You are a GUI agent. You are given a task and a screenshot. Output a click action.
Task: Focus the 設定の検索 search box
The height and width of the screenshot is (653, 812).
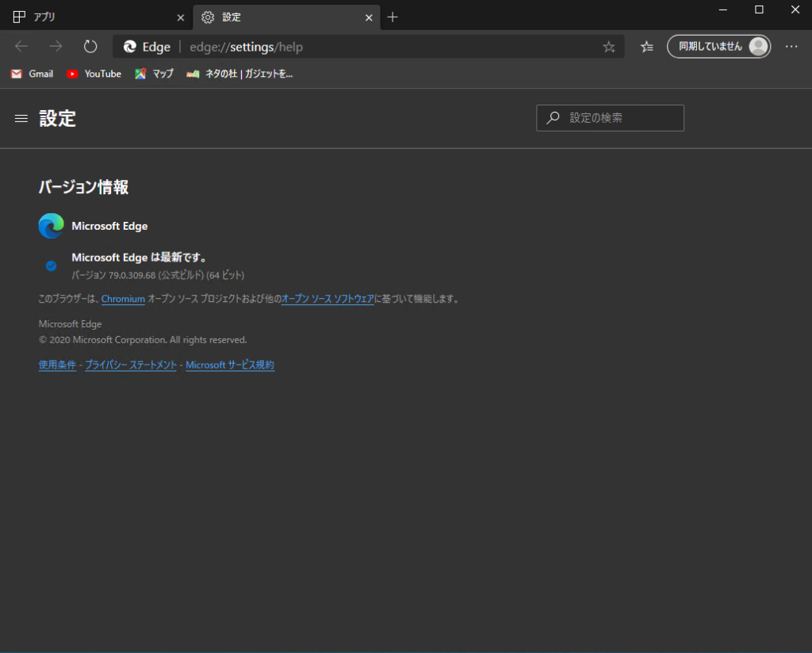(x=610, y=118)
